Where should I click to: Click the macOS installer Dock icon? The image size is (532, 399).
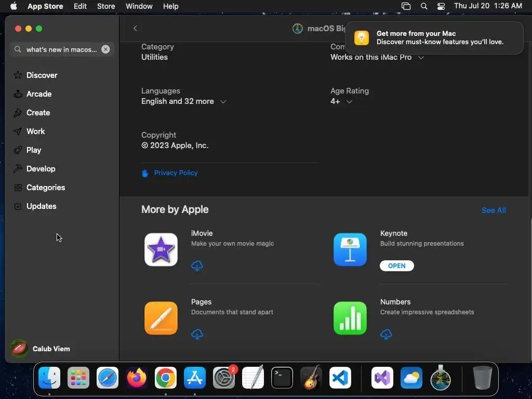(441, 378)
